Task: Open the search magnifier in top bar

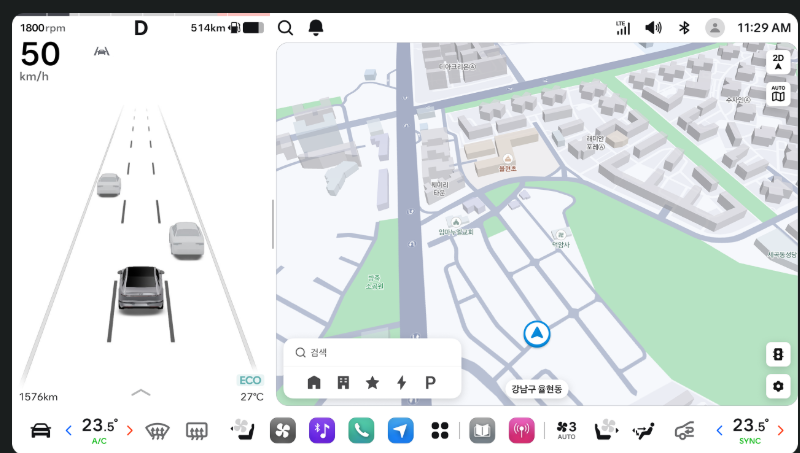Action: (285, 28)
